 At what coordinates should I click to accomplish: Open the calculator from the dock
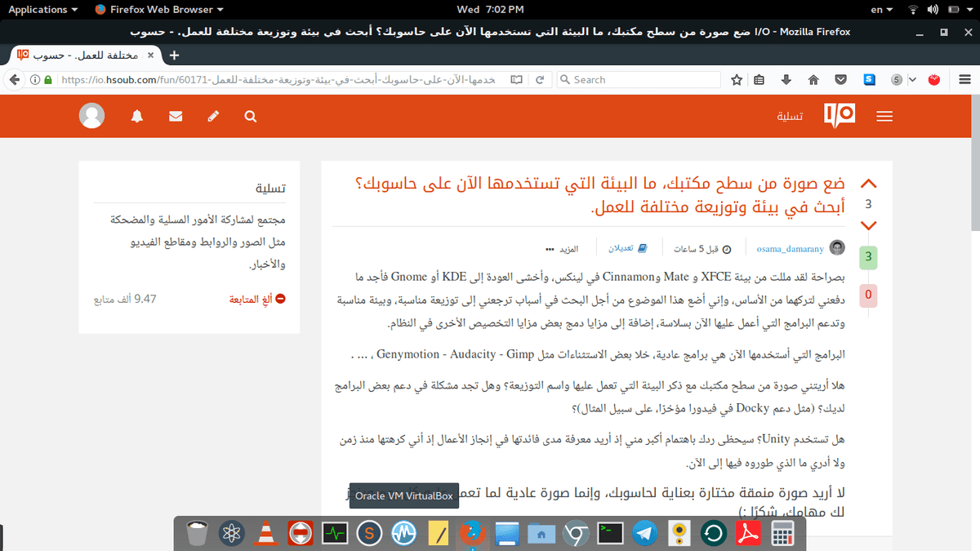tap(782, 533)
